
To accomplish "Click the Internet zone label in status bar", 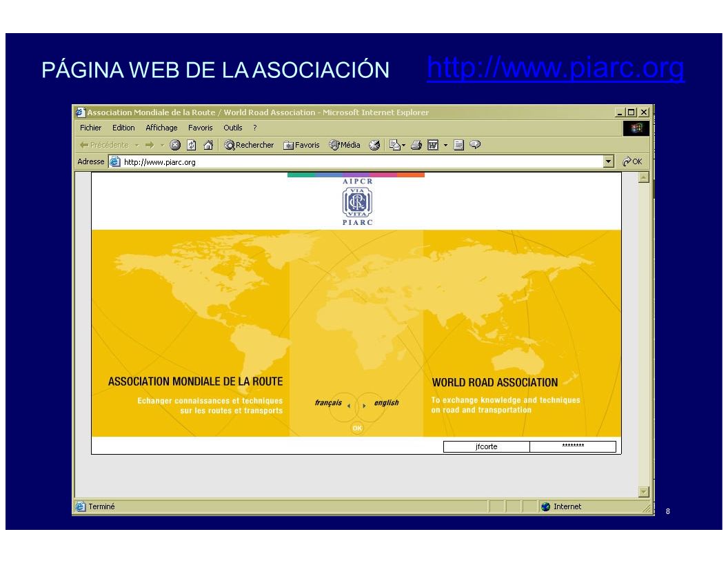I will point(567,507).
